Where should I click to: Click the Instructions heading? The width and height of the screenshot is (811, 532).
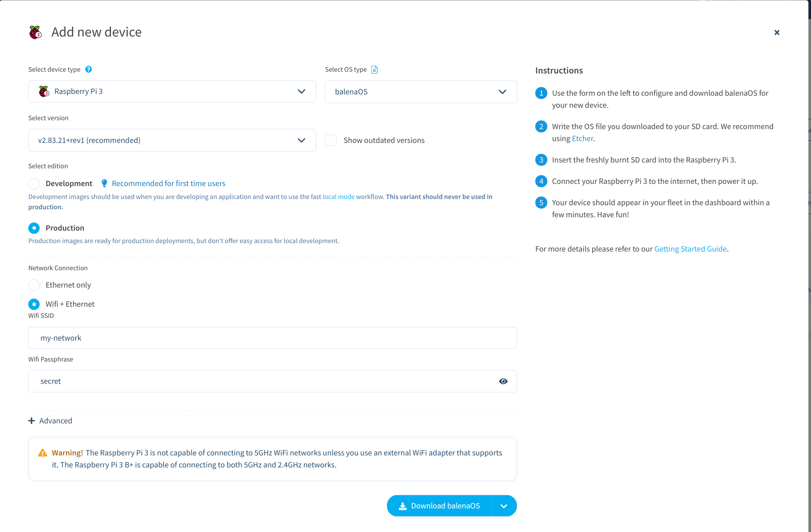coord(559,70)
